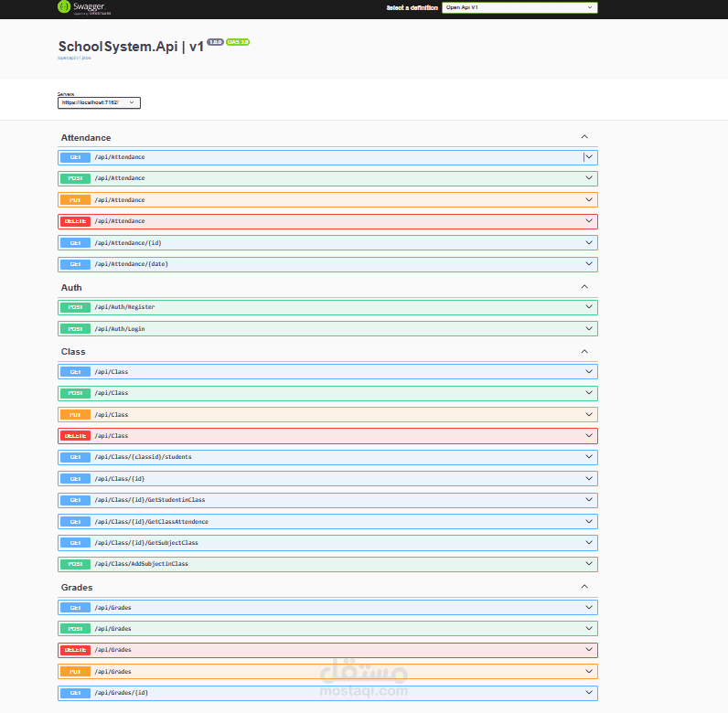Click the OAS 3.0 version badge

coord(238,42)
